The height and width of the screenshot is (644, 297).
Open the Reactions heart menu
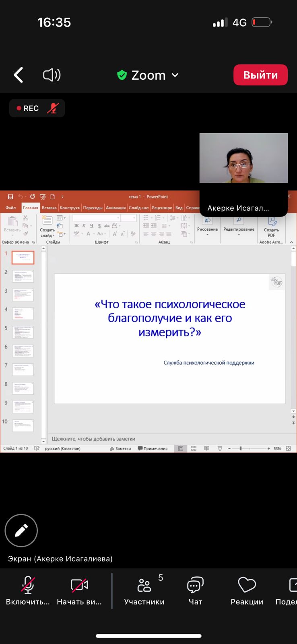point(247,590)
